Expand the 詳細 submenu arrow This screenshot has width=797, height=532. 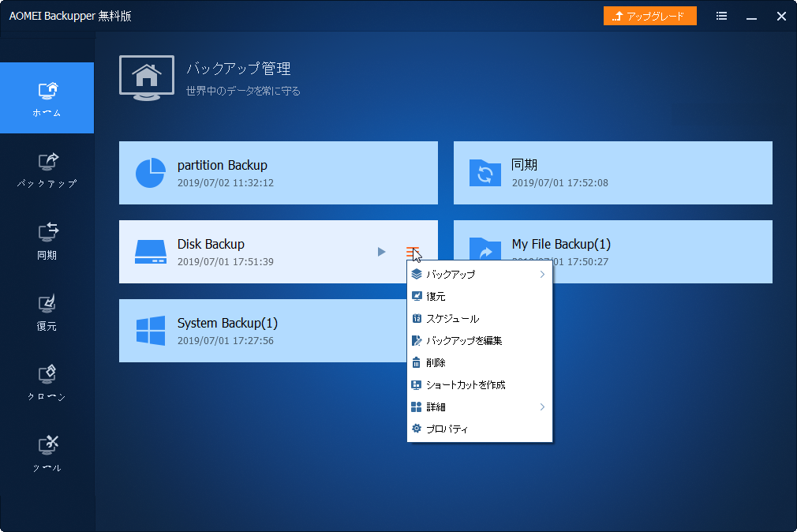point(542,406)
